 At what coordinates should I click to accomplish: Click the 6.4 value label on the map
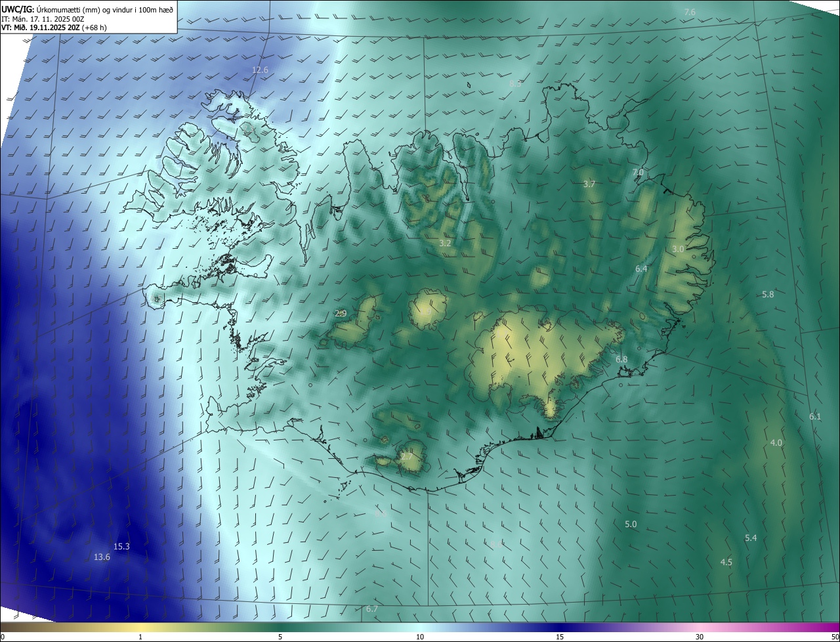[641, 269]
